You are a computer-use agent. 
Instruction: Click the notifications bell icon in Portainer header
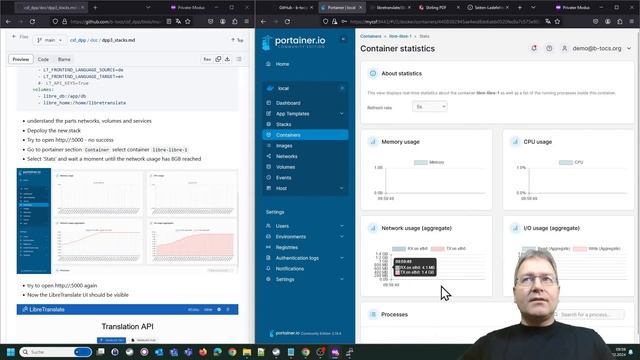click(x=534, y=48)
